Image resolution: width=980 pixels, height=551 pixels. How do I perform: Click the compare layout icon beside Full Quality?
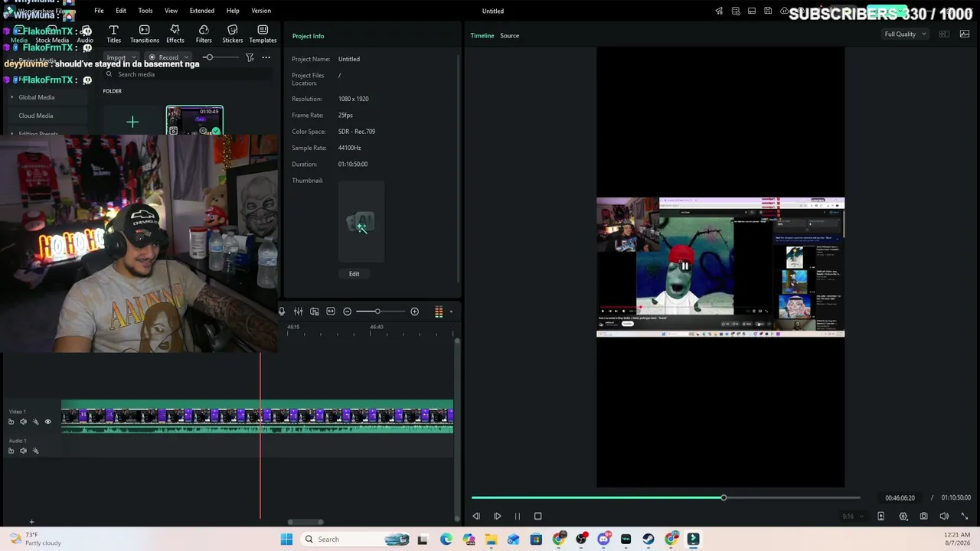[944, 34]
